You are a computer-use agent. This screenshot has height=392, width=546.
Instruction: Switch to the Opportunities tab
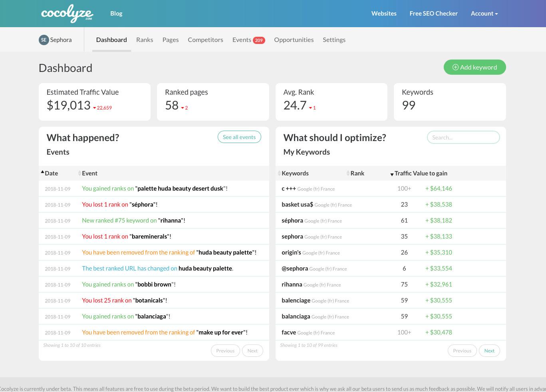click(294, 40)
